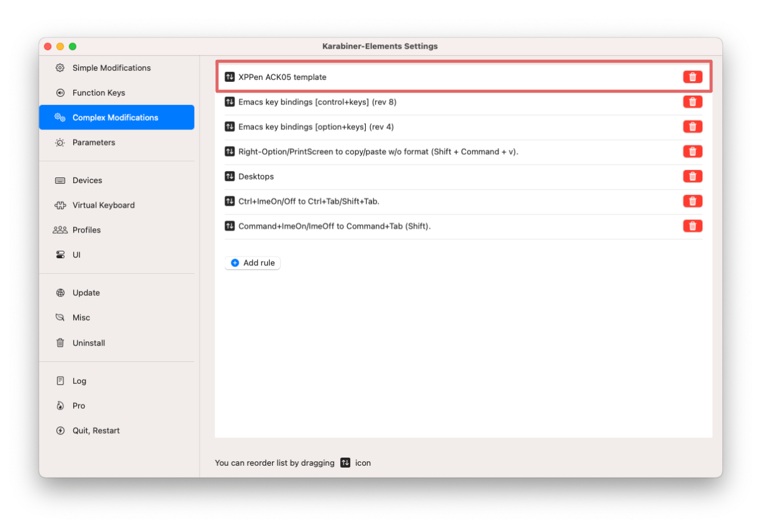Screen dimensions: 773x532
Task: Open Quit, Restart section
Action: (x=116, y=431)
